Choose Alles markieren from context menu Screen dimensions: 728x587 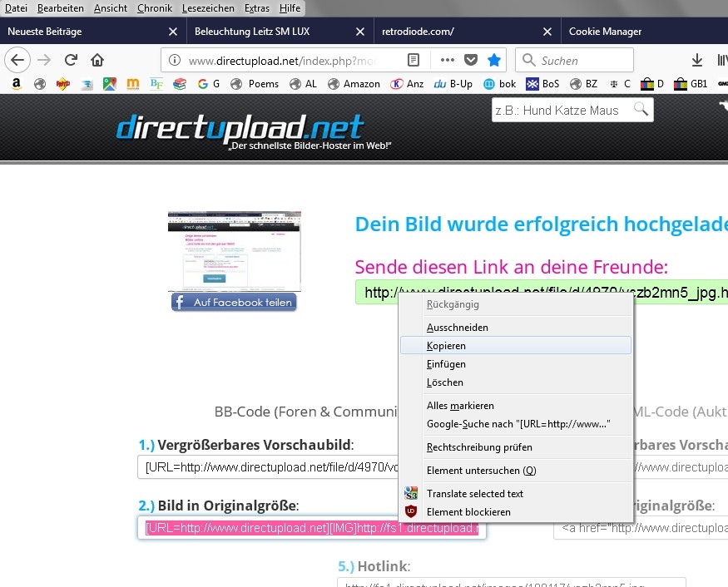(460, 406)
